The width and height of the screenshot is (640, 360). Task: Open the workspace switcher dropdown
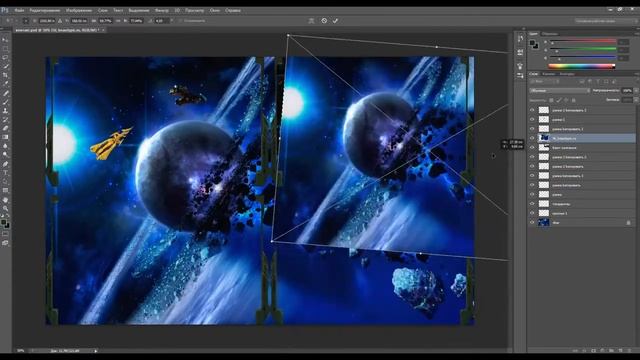[x=606, y=20]
